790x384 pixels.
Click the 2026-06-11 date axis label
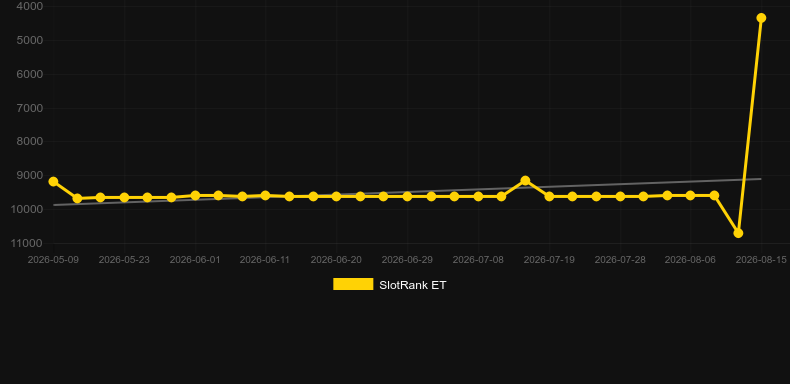click(265, 260)
